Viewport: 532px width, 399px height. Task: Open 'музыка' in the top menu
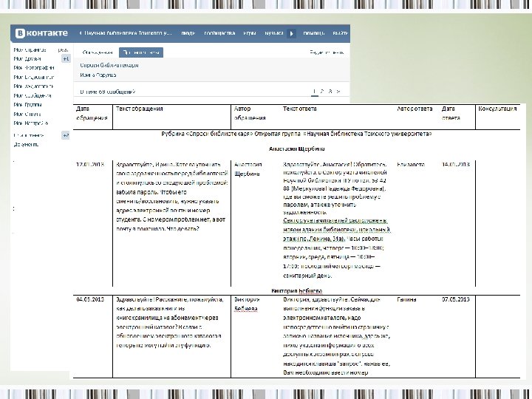click(x=274, y=33)
